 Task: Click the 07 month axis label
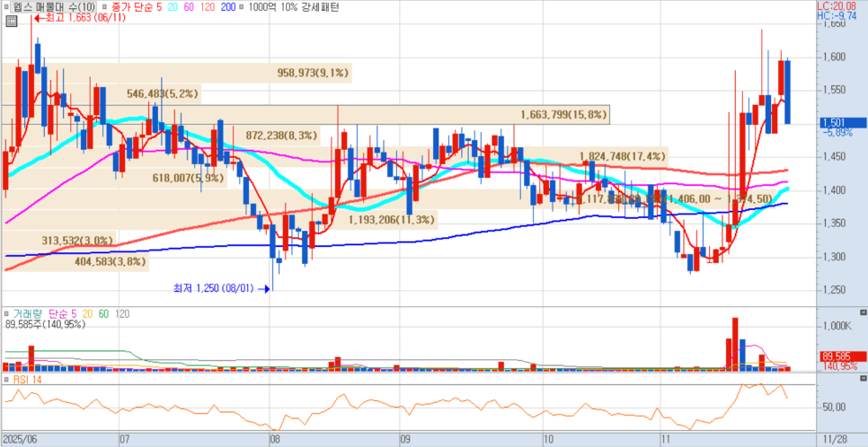tap(125, 440)
